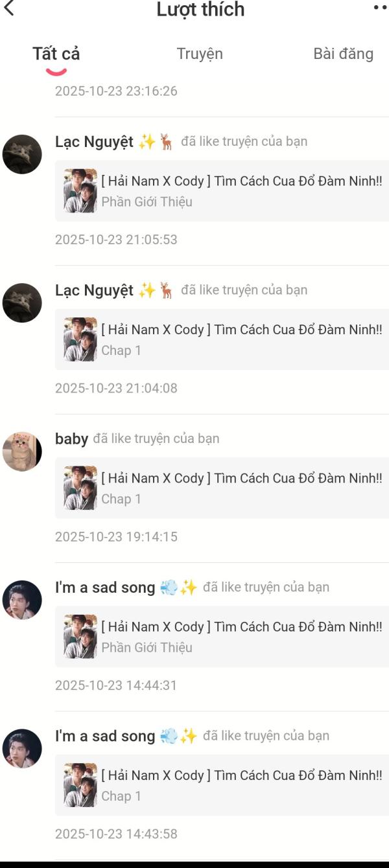
Task: Open username I'm a sad song at 14:44:31
Action: tap(105, 588)
